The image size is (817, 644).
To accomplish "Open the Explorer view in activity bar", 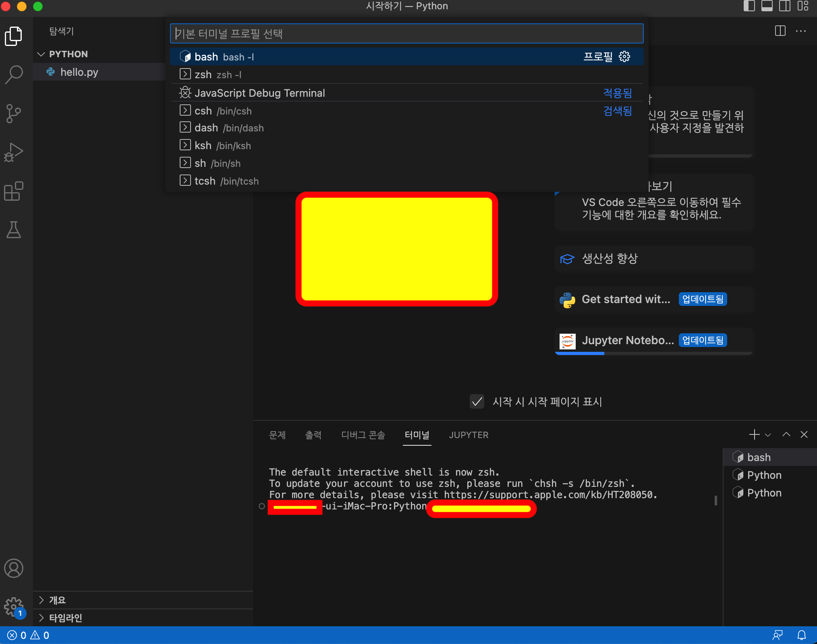I will click(x=14, y=36).
